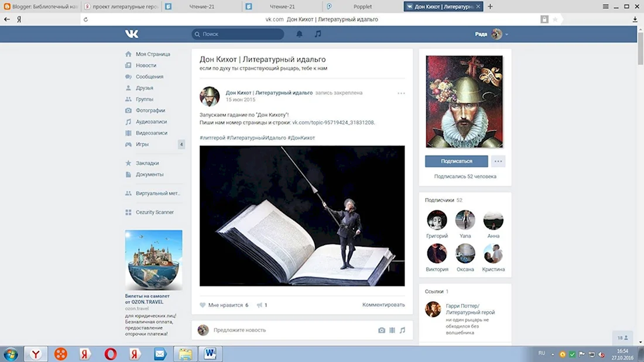Open the Don Quixote book post image
Image resolution: width=644 pixels, height=362 pixels.
pyautogui.click(x=302, y=216)
